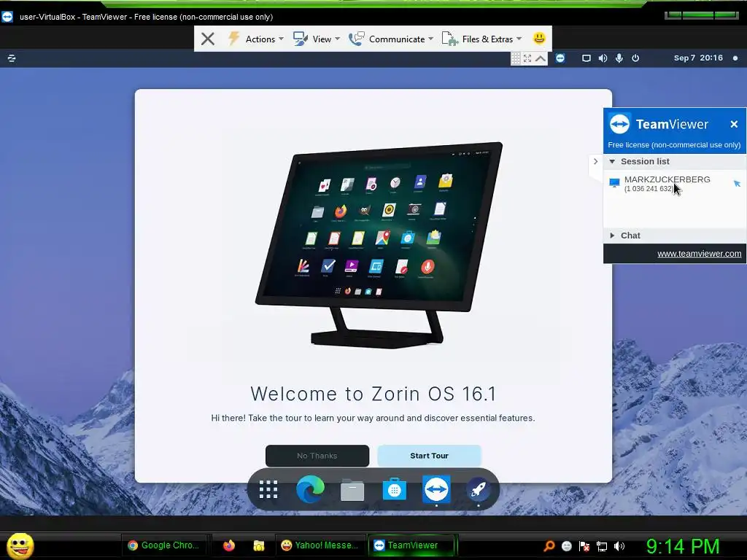The image size is (747, 560).
Task: Click the remote volume speaker icon
Action: click(x=603, y=58)
